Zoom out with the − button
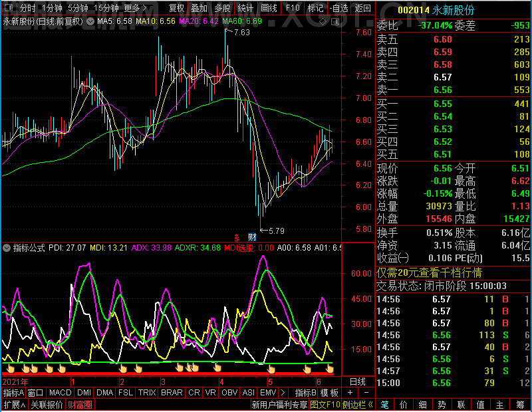Viewport: 532px width, 412px height. point(366,393)
